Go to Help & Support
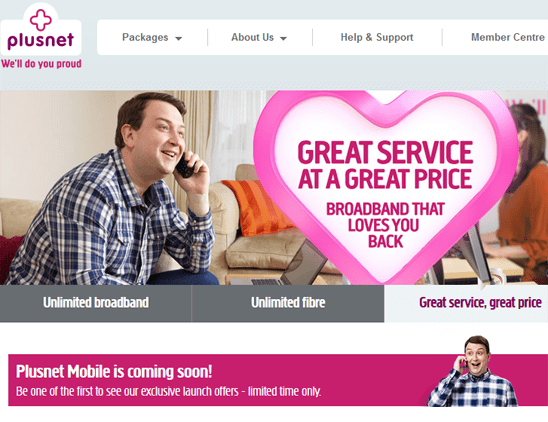Viewport: 548px width, 422px height. tap(377, 37)
